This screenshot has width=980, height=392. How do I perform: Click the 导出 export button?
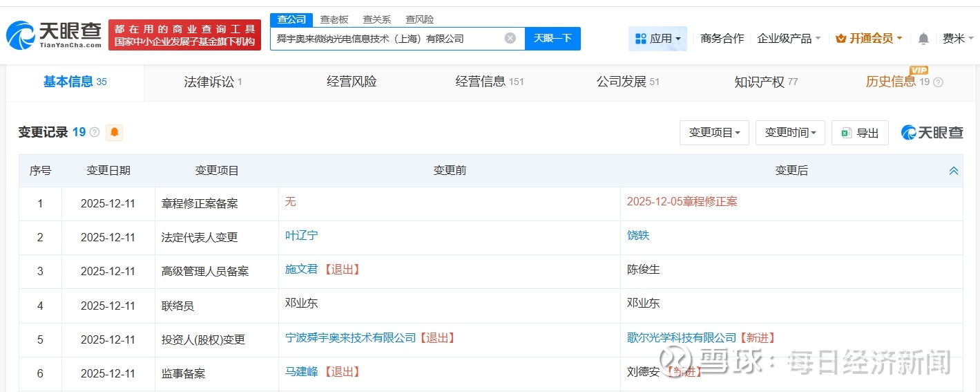[x=860, y=132]
